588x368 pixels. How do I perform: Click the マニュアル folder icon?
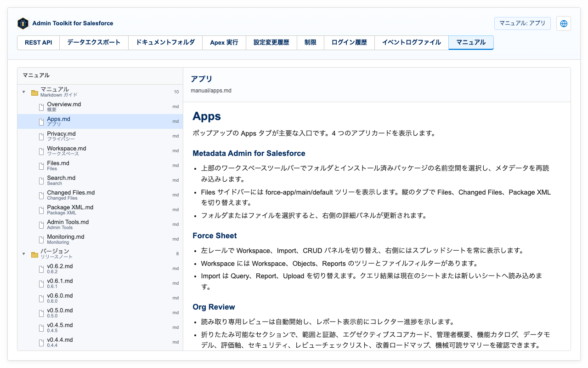click(x=34, y=92)
